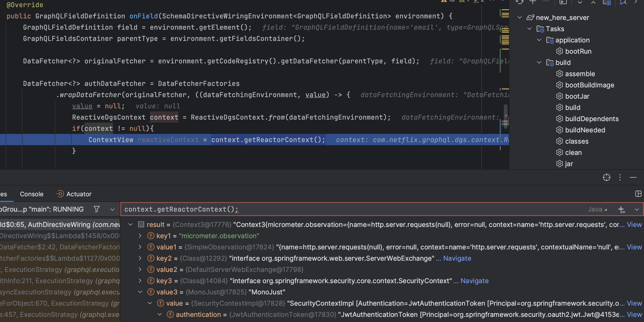
Task: Collapse all nodes via Gradle panel collapse icon
Action: pos(593,3)
